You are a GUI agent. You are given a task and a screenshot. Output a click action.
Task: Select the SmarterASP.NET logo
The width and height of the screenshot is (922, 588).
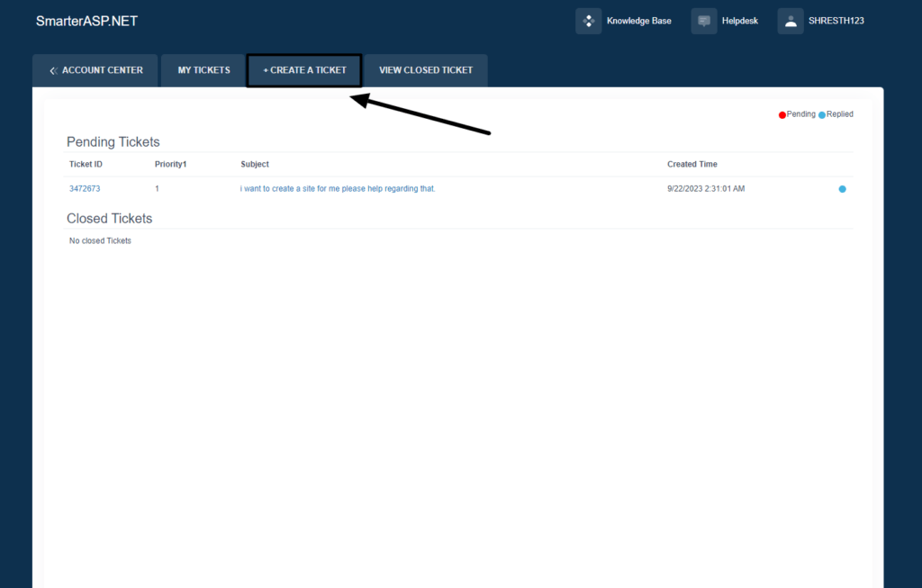(86, 20)
